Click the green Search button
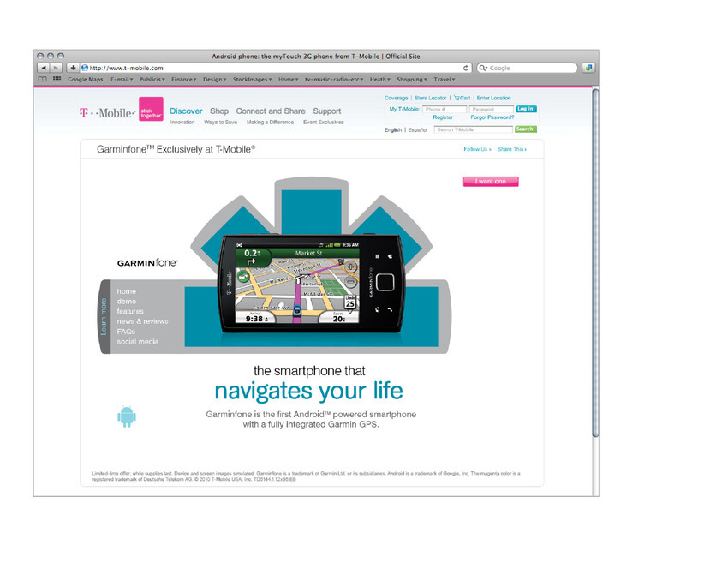Viewport: 728px width, 563px height. [526, 129]
